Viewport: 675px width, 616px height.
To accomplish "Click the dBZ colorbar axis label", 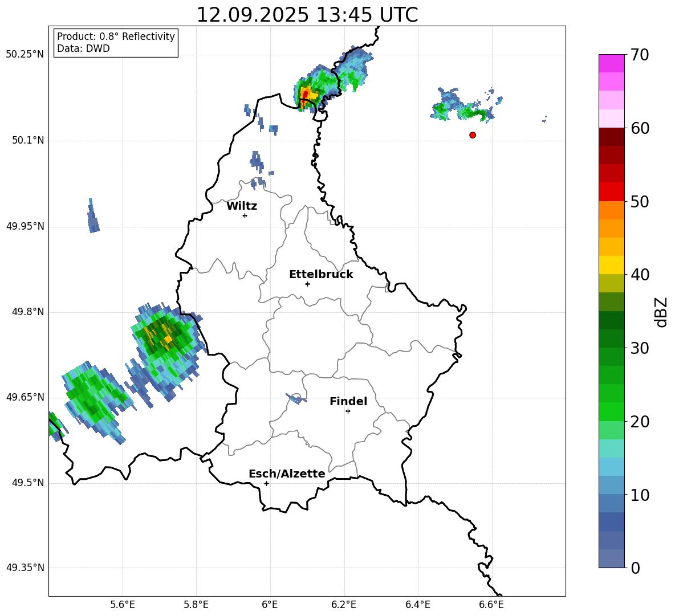I will click(x=662, y=312).
